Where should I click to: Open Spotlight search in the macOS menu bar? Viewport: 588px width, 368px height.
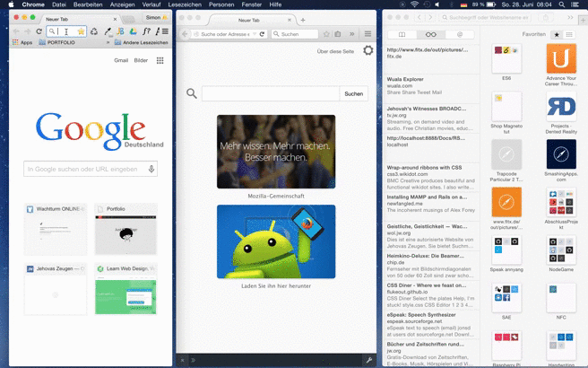(561, 4)
